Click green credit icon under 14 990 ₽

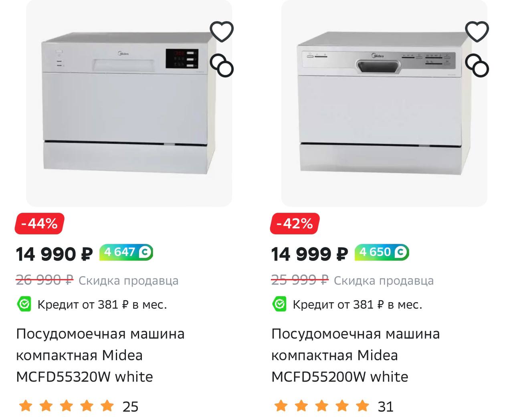(24, 304)
